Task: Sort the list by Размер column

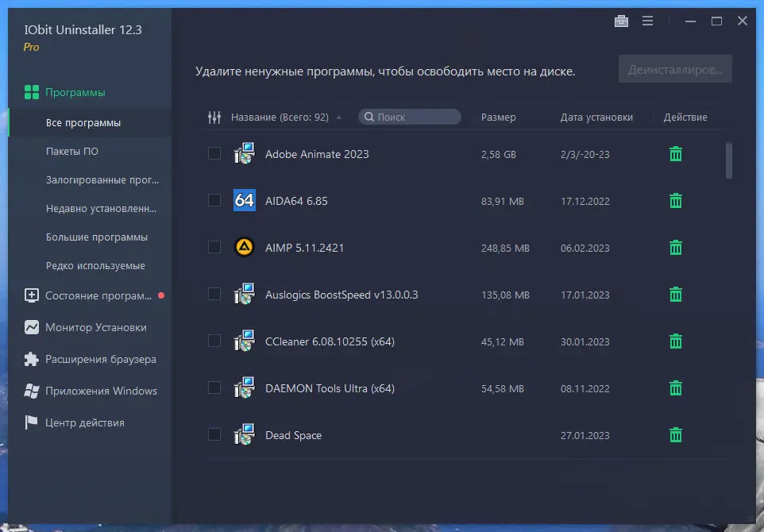Action: (x=498, y=118)
